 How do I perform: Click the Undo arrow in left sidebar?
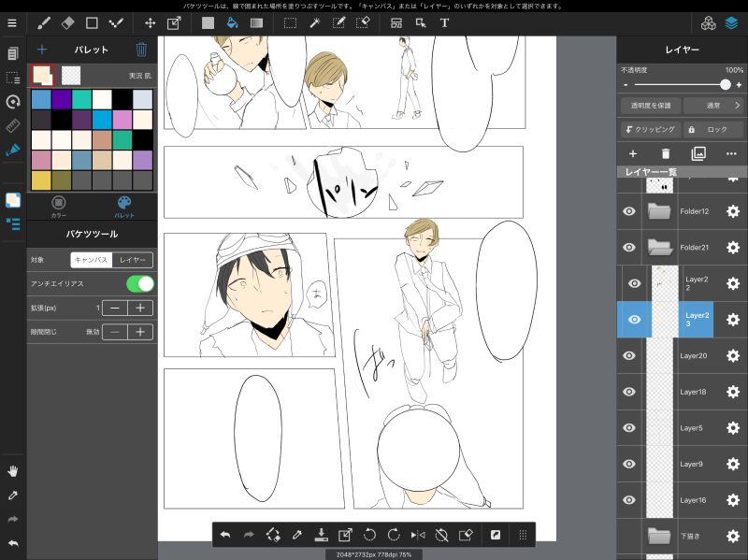coord(13,543)
